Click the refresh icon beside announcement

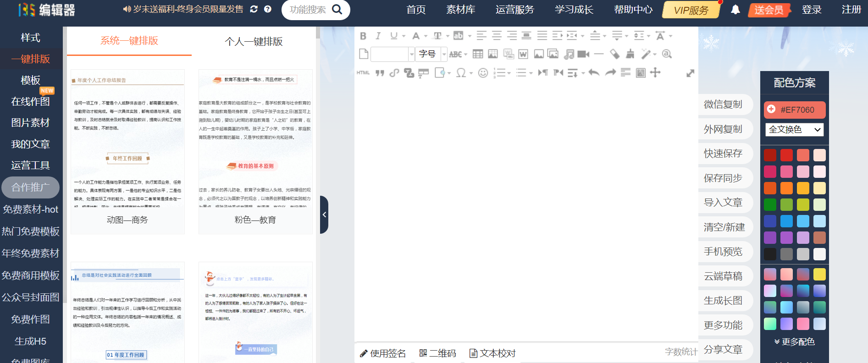pos(254,9)
